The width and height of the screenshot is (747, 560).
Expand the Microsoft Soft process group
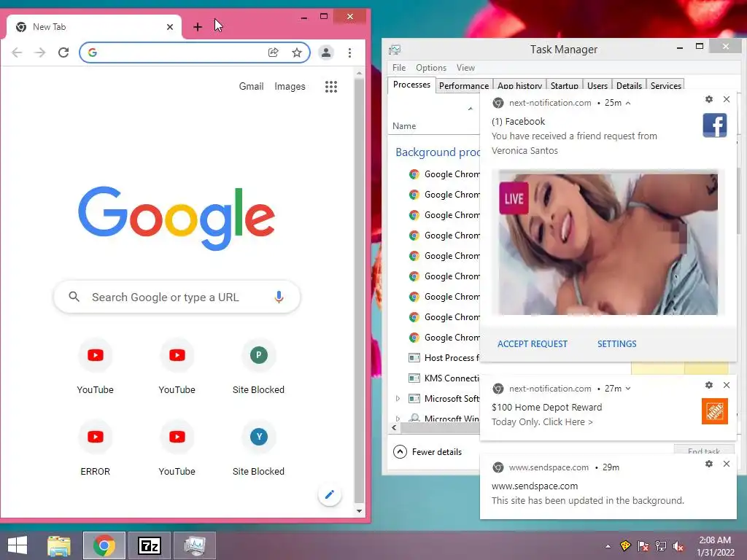pyautogui.click(x=398, y=399)
